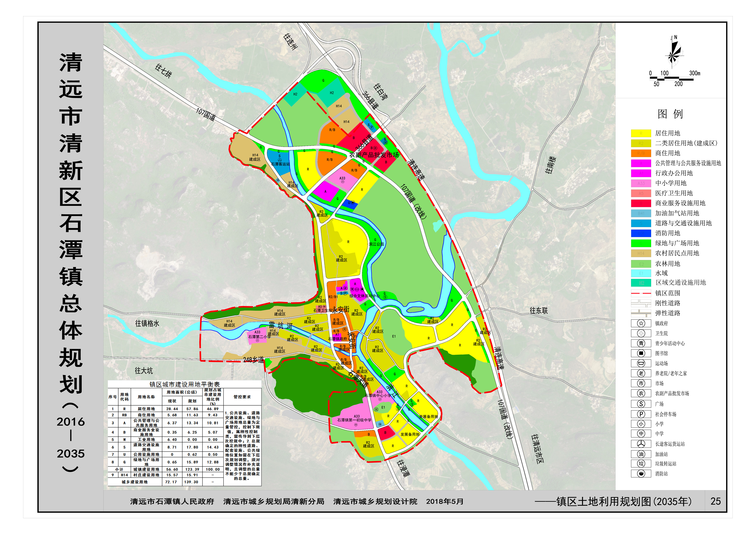Click the 小学 legend icon
This screenshot has height=534, width=756.
[x=641, y=424]
